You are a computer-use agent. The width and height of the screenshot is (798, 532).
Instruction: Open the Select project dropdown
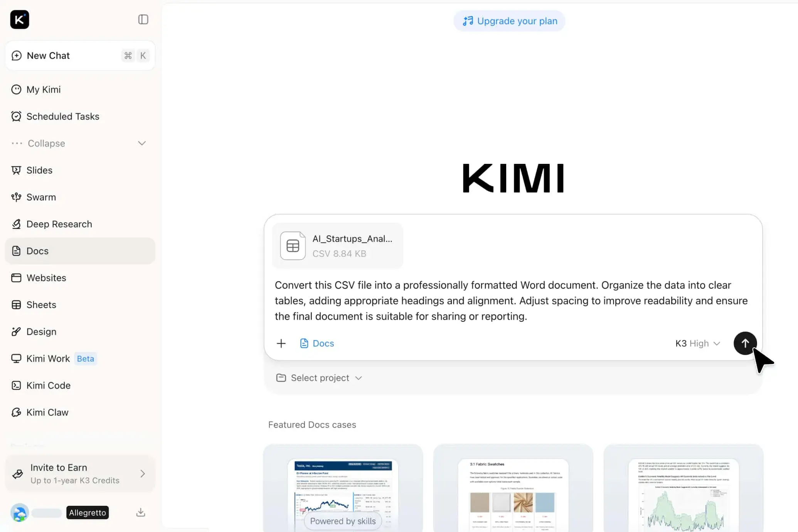click(319, 378)
